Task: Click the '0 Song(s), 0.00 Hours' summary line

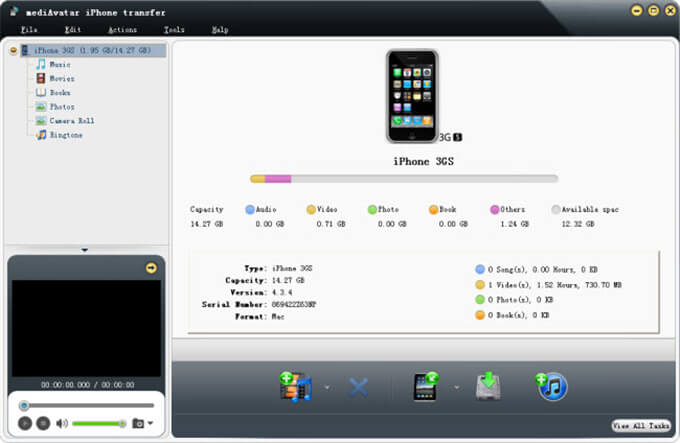Action: coord(543,270)
